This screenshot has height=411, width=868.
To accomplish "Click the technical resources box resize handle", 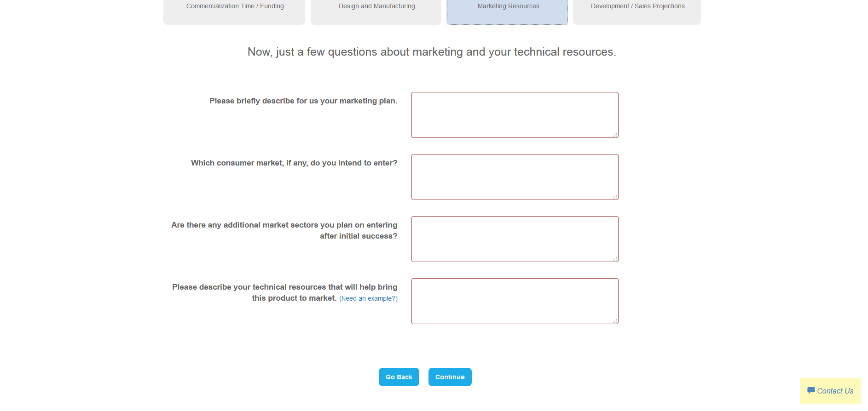I will [615, 321].
